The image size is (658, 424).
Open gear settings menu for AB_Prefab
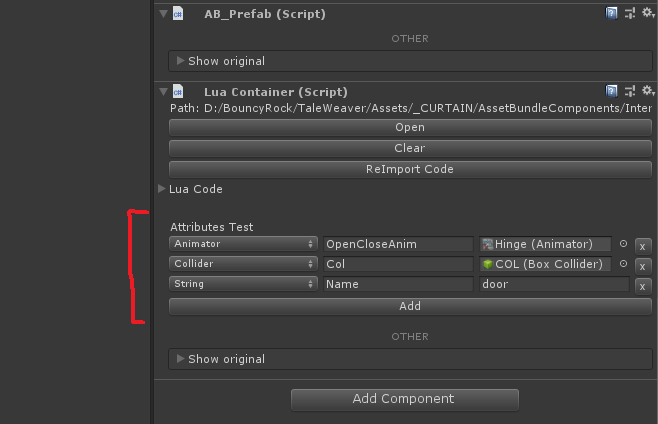pyautogui.click(x=648, y=13)
